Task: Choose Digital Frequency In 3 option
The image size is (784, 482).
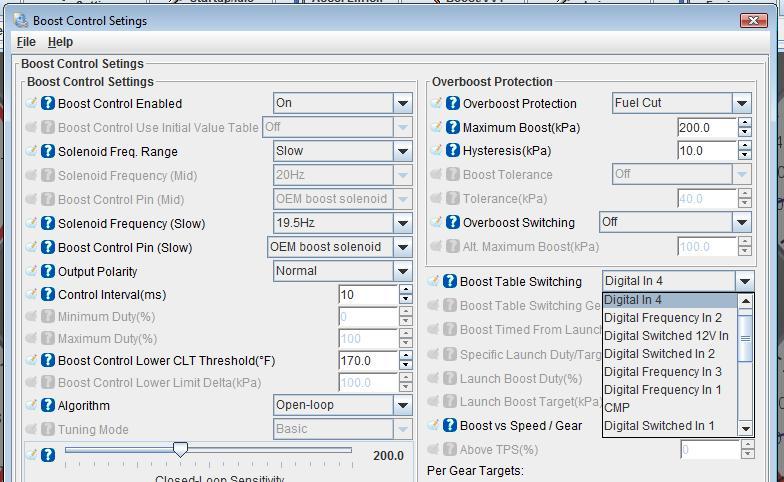Action: coord(670,372)
